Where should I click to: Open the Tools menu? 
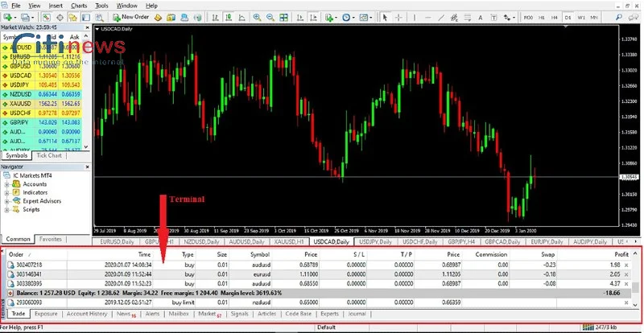101,6
